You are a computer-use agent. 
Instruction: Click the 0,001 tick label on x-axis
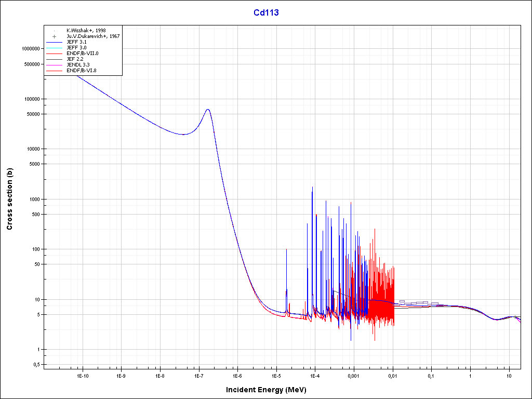pyautogui.click(x=353, y=376)
